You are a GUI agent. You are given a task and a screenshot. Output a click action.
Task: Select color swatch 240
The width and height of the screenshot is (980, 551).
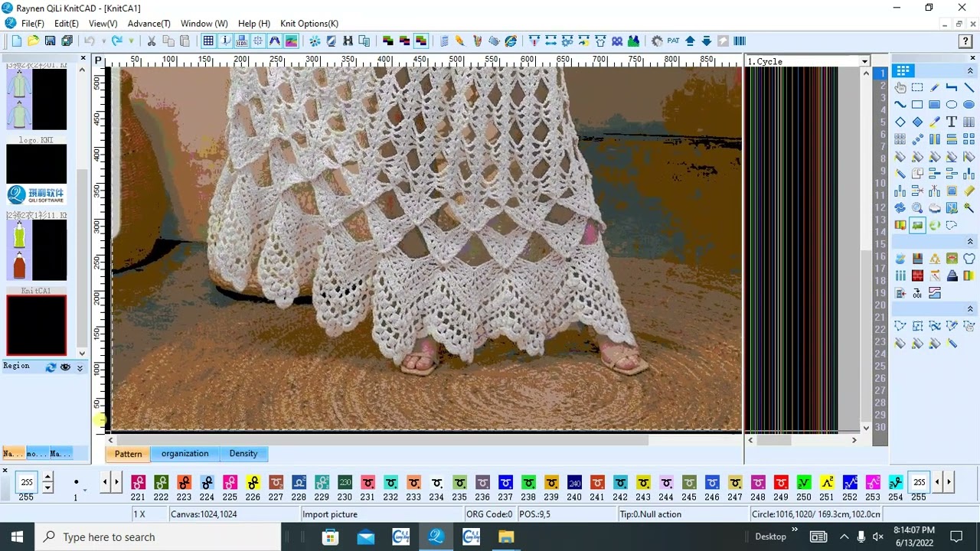[574, 482]
